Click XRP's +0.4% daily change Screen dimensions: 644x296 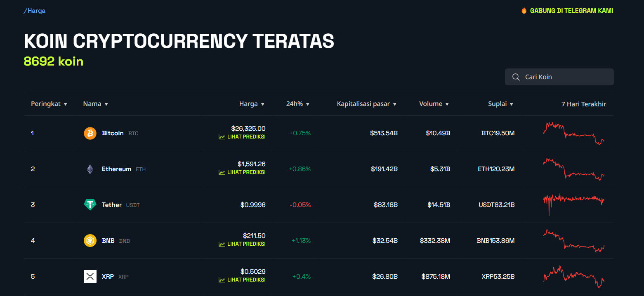(x=302, y=277)
